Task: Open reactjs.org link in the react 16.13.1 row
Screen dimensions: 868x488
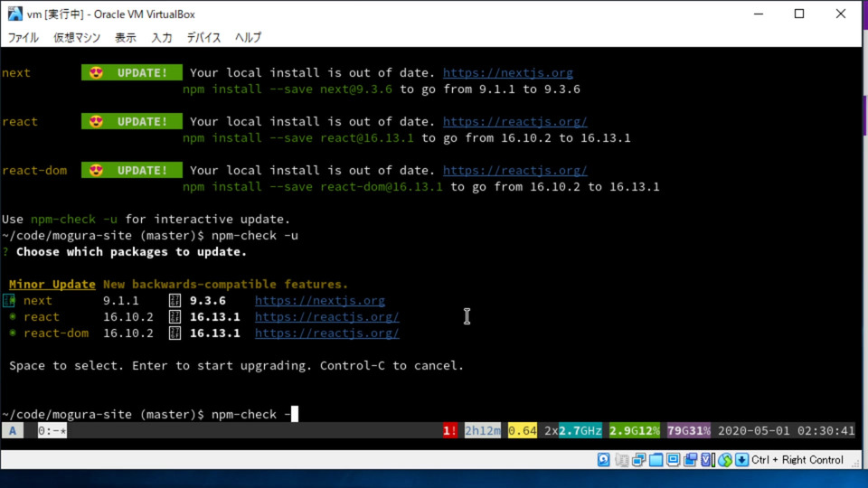Action: (x=326, y=317)
